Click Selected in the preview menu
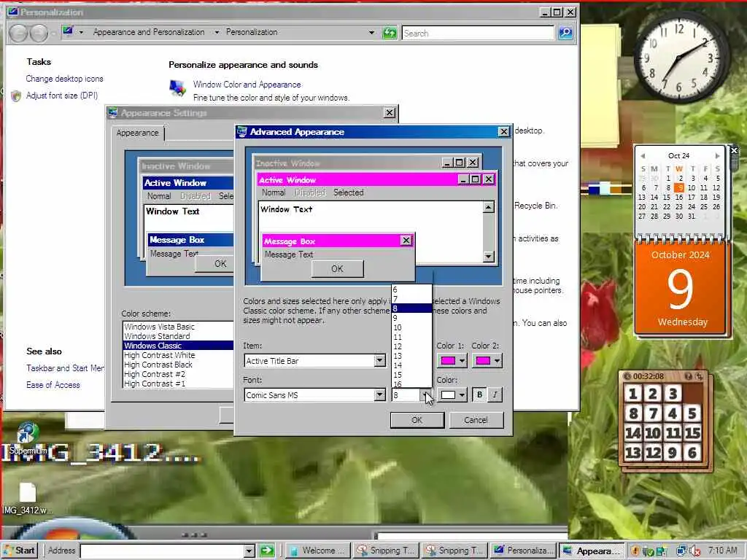 (x=348, y=192)
